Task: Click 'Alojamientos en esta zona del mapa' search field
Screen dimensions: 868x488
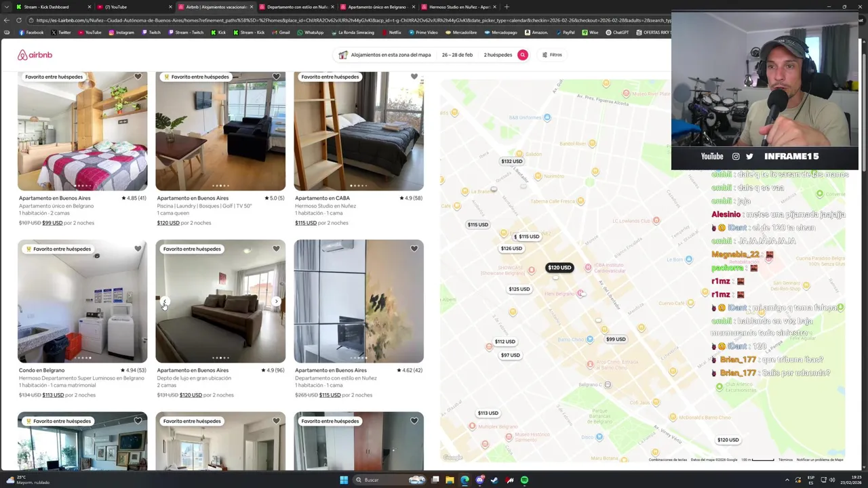Action: click(x=391, y=55)
